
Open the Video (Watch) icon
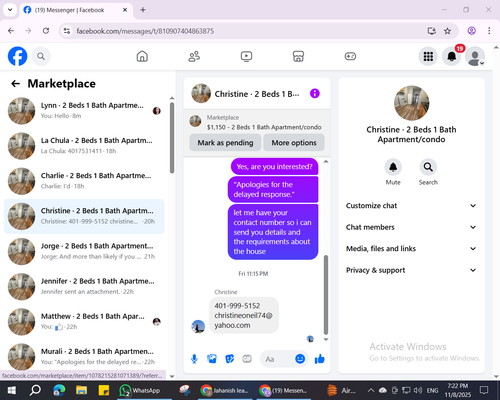(x=246, y=56)
